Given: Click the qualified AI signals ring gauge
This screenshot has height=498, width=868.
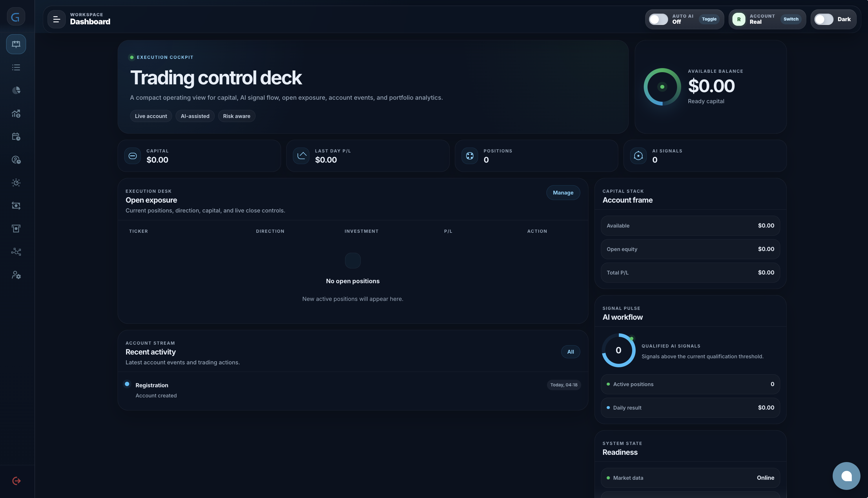Looking at the screenshot, I should [619, 350].
